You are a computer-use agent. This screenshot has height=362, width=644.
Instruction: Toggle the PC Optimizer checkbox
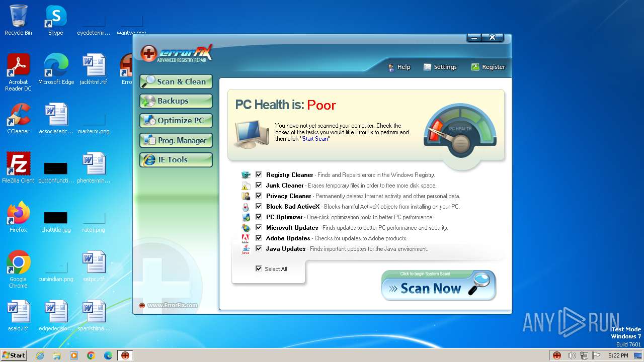(x=259, y=217)
